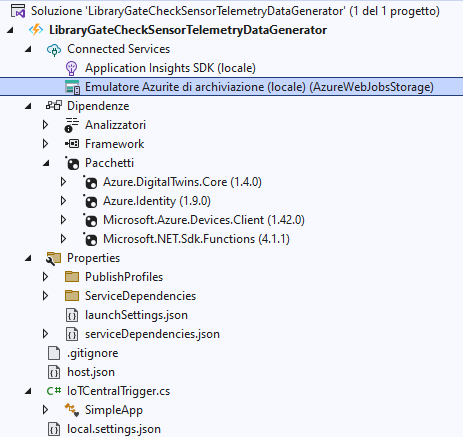Click the SimpleApp class icon
Viewport: 463px width, 437px height.
pos(72,410)
